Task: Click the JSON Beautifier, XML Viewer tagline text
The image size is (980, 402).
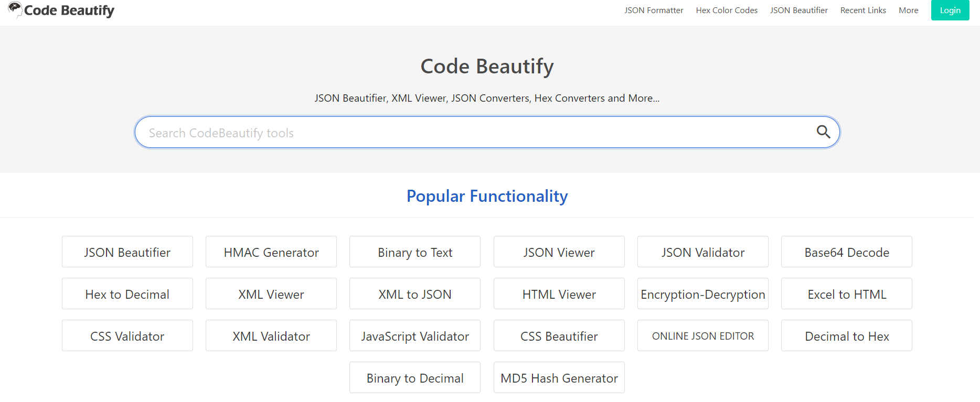Action: (x=487, y=98)
